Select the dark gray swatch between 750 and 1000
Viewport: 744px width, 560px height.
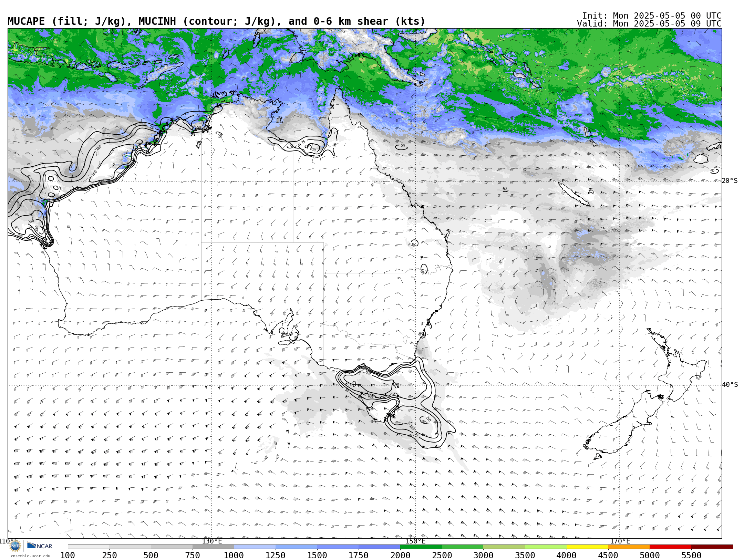pos(213,547)
